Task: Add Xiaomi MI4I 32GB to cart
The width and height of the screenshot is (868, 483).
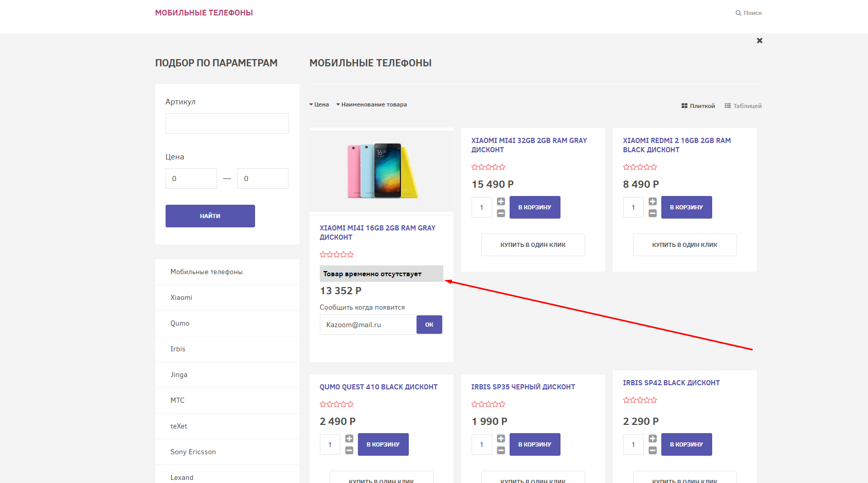Action: (535, 207)
